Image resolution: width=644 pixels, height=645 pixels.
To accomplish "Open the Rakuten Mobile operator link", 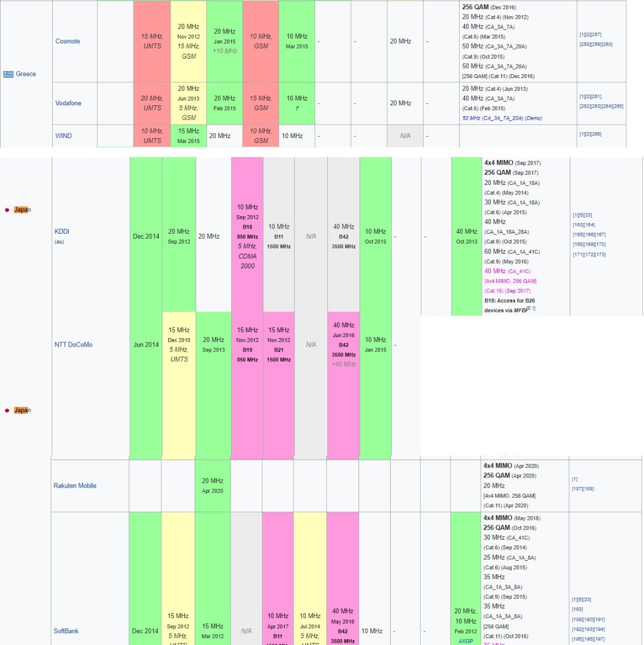I will pos(75,485).
